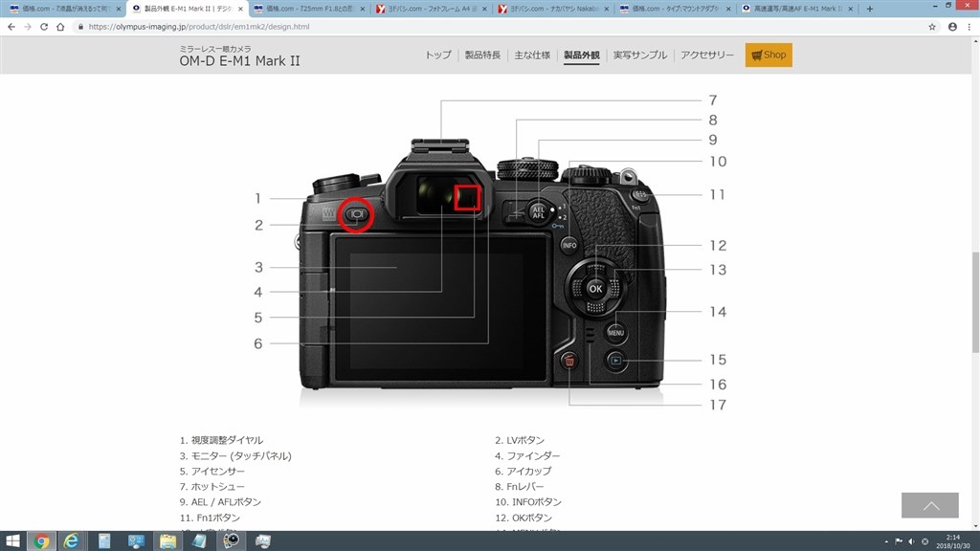Open Google Chrome from the taskbar
The height and width of the screenshot is (551, 980).
[42, 541]
